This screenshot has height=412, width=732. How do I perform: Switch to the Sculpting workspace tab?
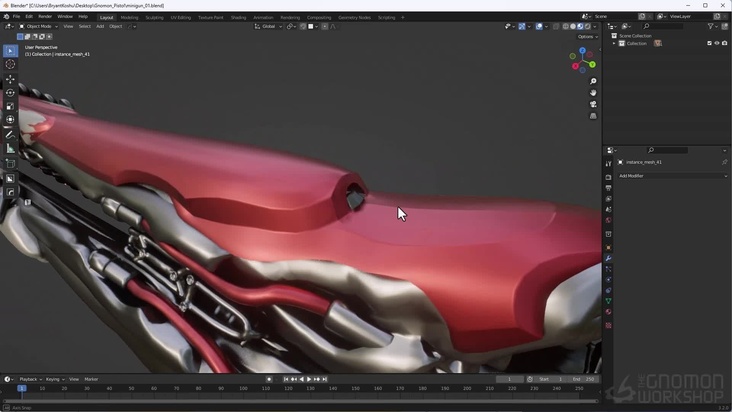[154, 18]
